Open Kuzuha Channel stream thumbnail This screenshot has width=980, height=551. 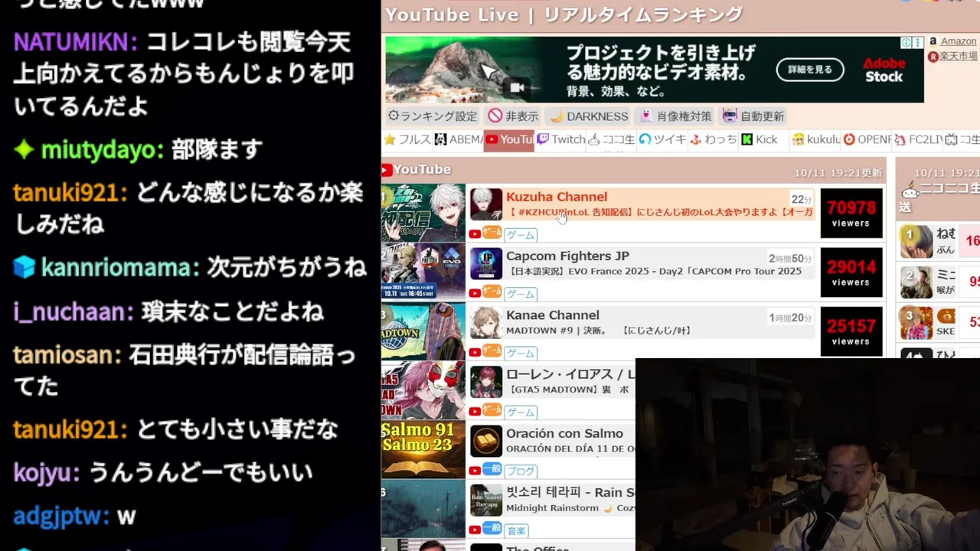tap(423, 213)
